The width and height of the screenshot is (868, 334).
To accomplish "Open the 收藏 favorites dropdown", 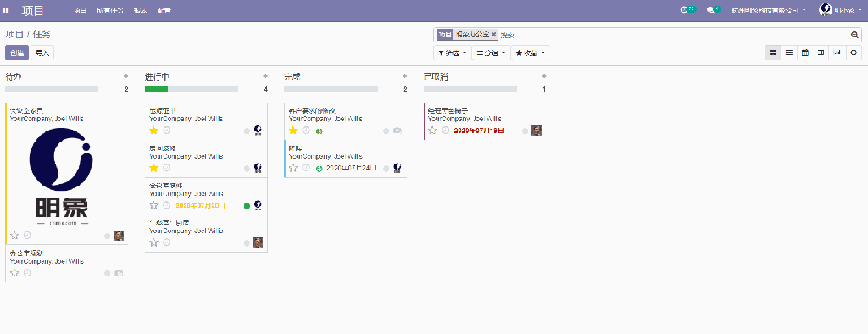I will [531, 53].
